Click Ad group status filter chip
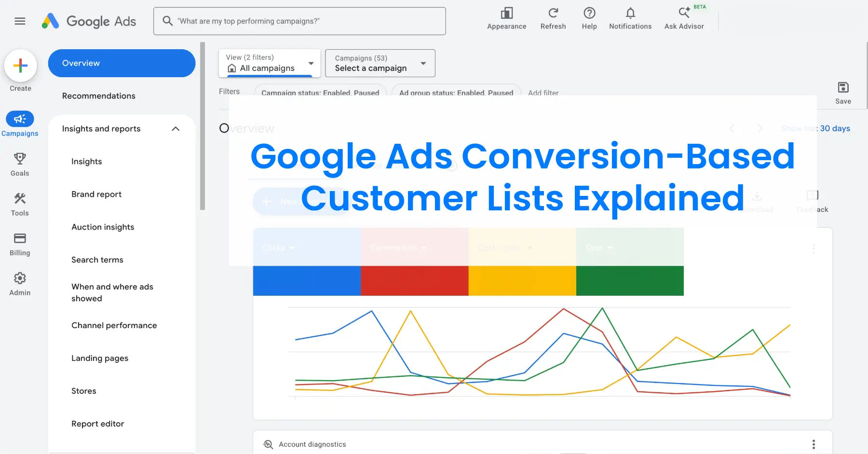The width and height of the screenshot is (868, 454). tap(456, 92)
